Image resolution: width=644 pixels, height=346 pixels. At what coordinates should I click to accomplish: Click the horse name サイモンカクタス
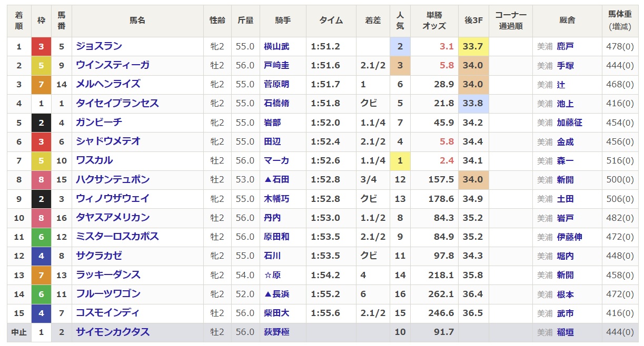tap(112, 332)
